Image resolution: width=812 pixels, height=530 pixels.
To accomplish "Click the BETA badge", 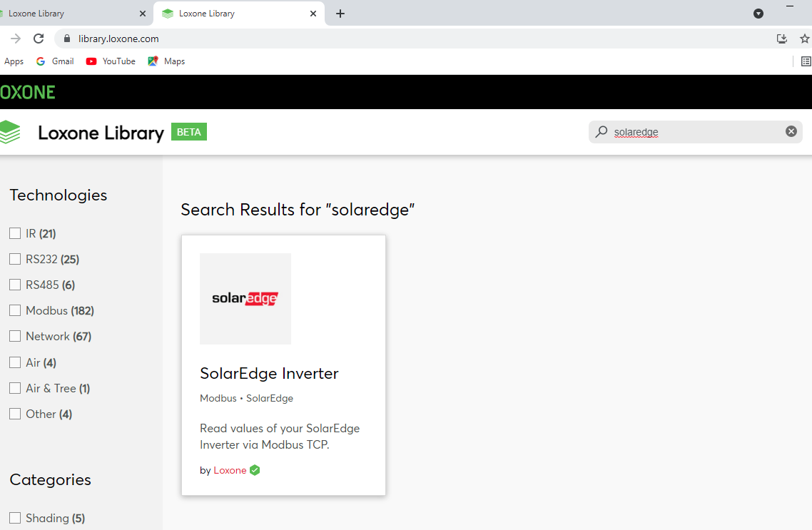I will 189,132.
